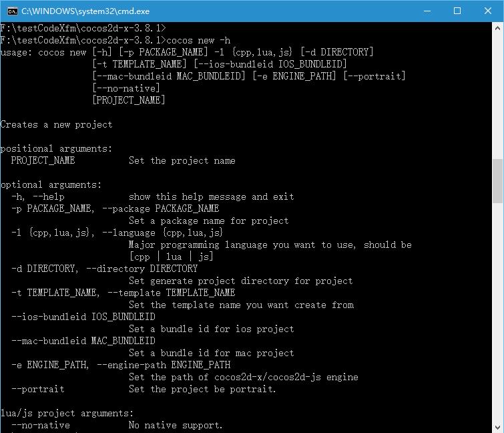The height and width of the screenshot is (433, 504).
Task: Click the 'positional arguments:' heading
Action: point(57,148)
